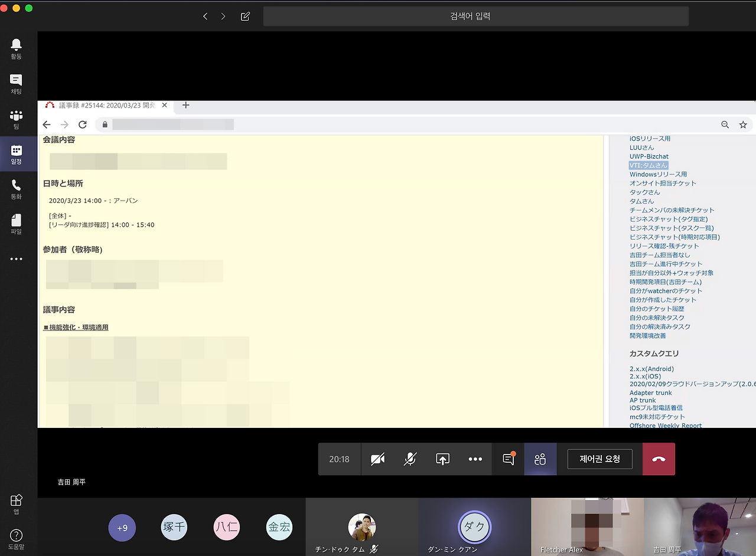
Task: Select the チン・ドゥク タム participant tile
Action: (x=361, y=527)
